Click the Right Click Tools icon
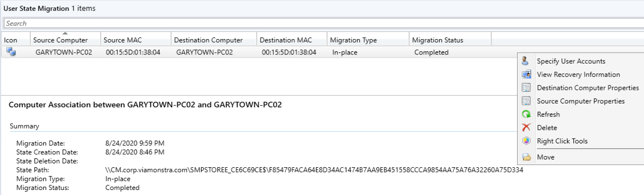The height and width of the screenshot is (195, 644). tap(526, 141)
